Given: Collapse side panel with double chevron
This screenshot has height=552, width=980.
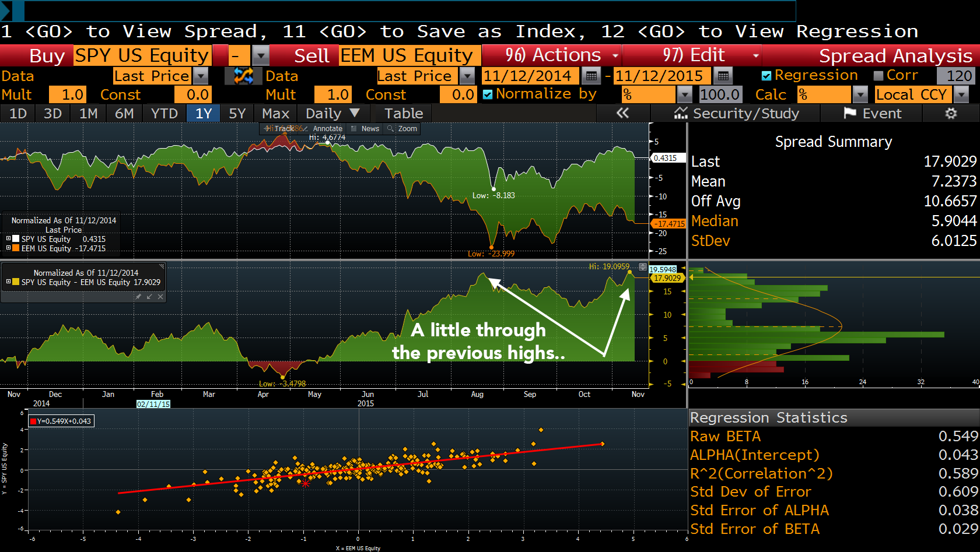Looking at the screenshot, I should [x=623, y=113].
